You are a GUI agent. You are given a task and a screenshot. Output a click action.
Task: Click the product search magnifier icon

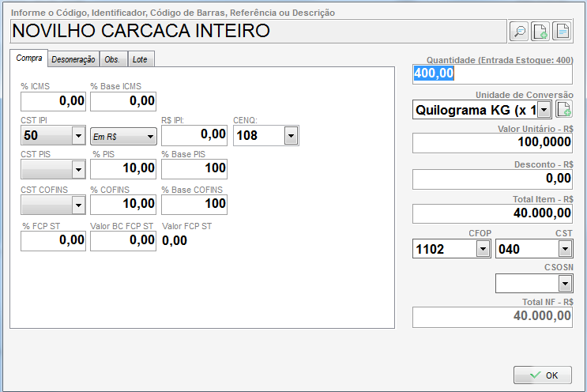pyautogui.click(x=519, y=31)
